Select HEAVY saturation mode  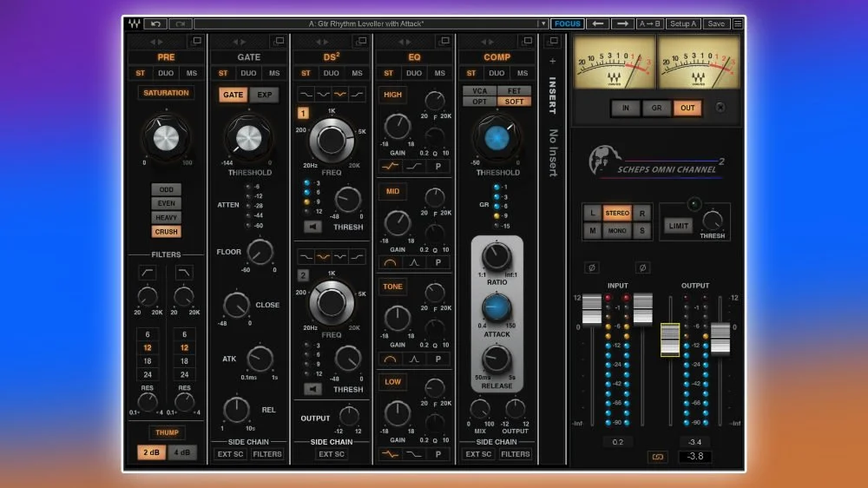166,218
